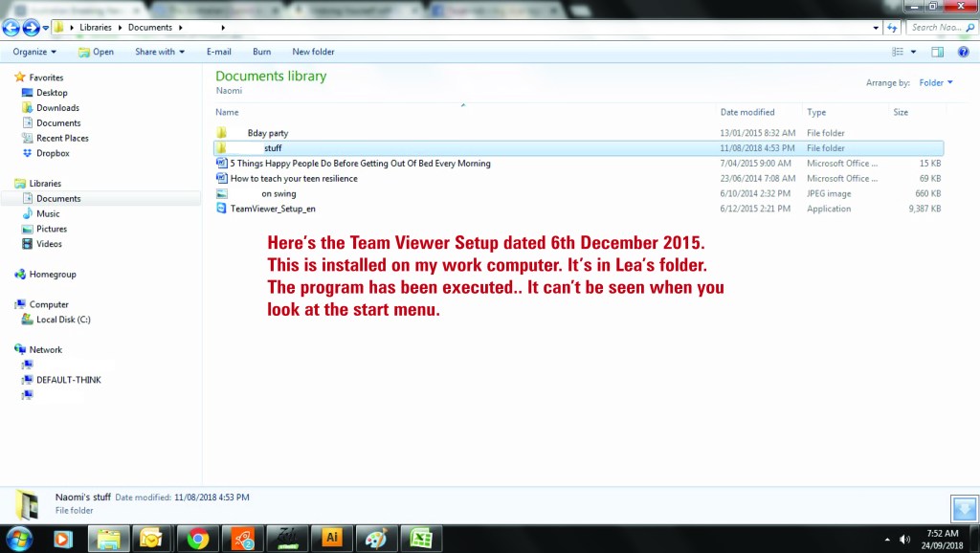Viewport: 980px width, 553px height.
Task: Click the volume speaker tray icon
Action: [x=904, y=540]
